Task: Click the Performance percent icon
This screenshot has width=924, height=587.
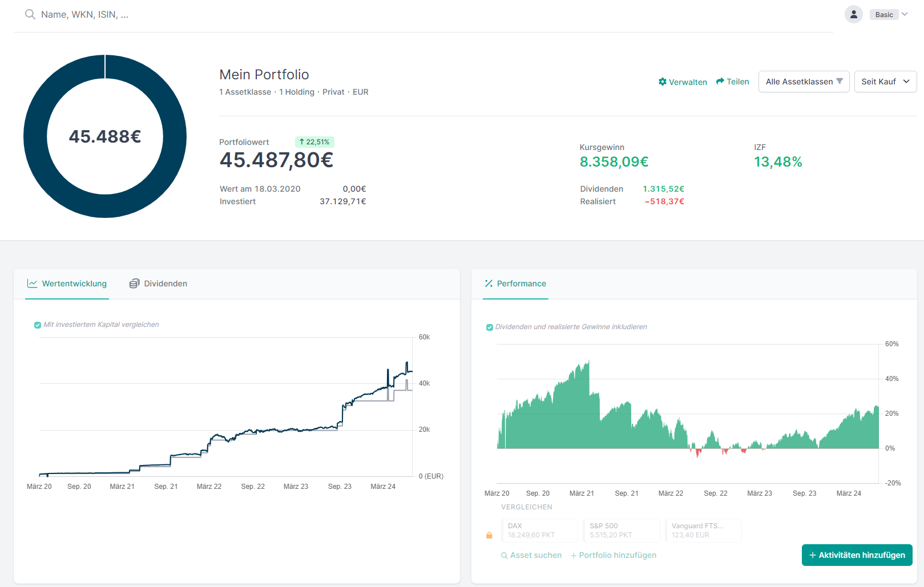Action: coord(489,284)
